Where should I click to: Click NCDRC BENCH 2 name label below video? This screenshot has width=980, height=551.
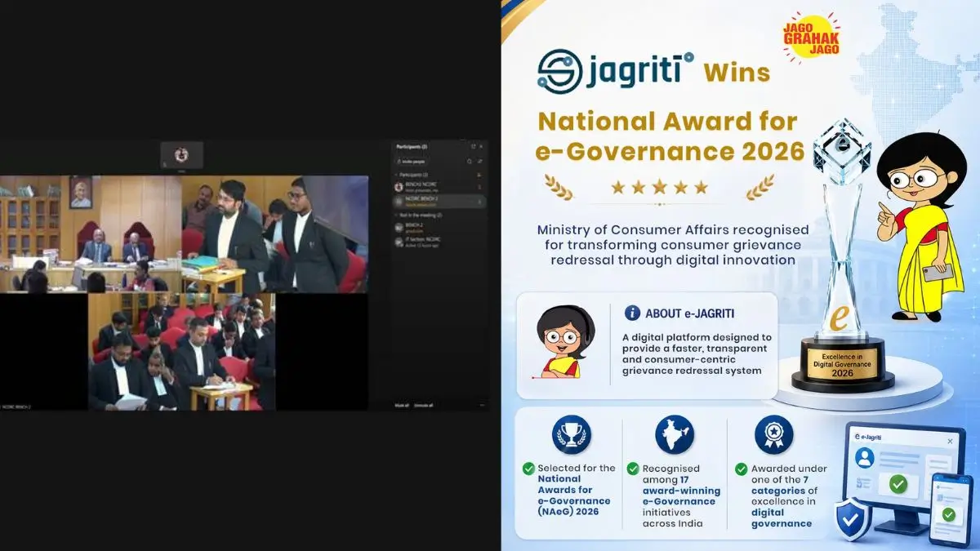coord(15,407)
